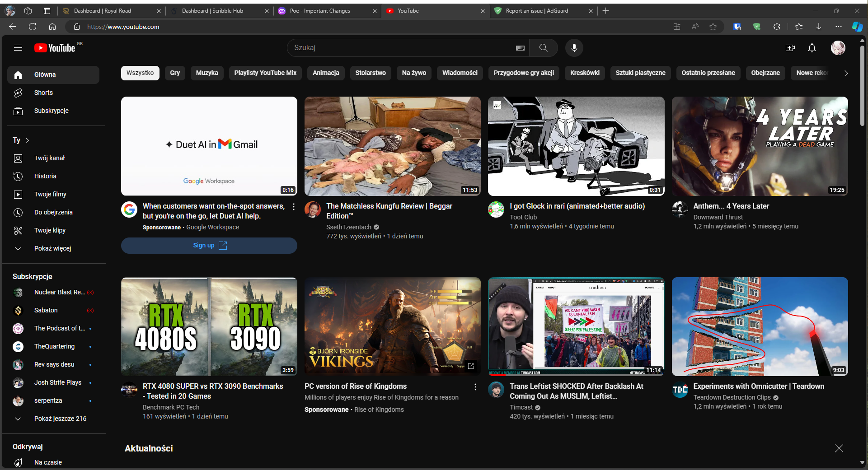Click the Sign up ad button

(209, 245)
